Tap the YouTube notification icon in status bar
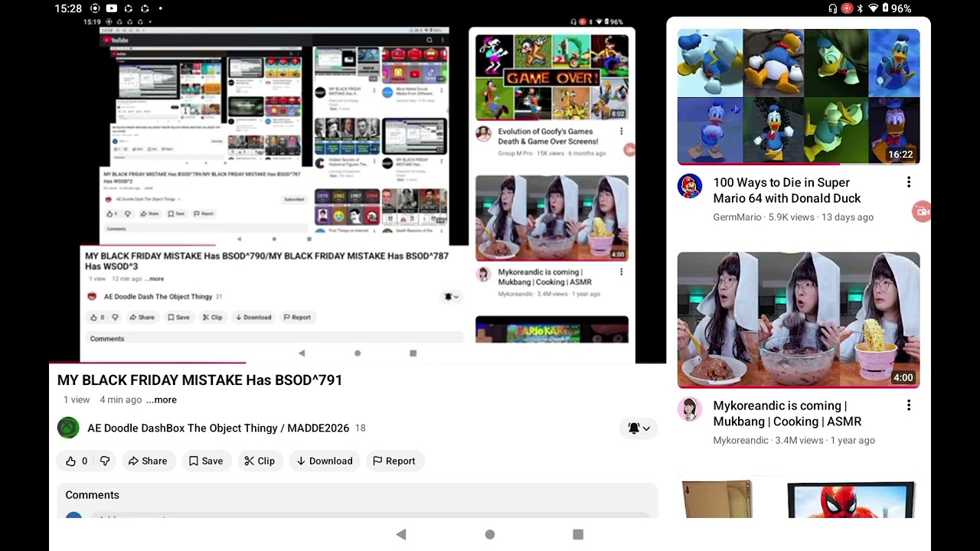980x551 pixels. pyautogui.click(x=111, y=8)
